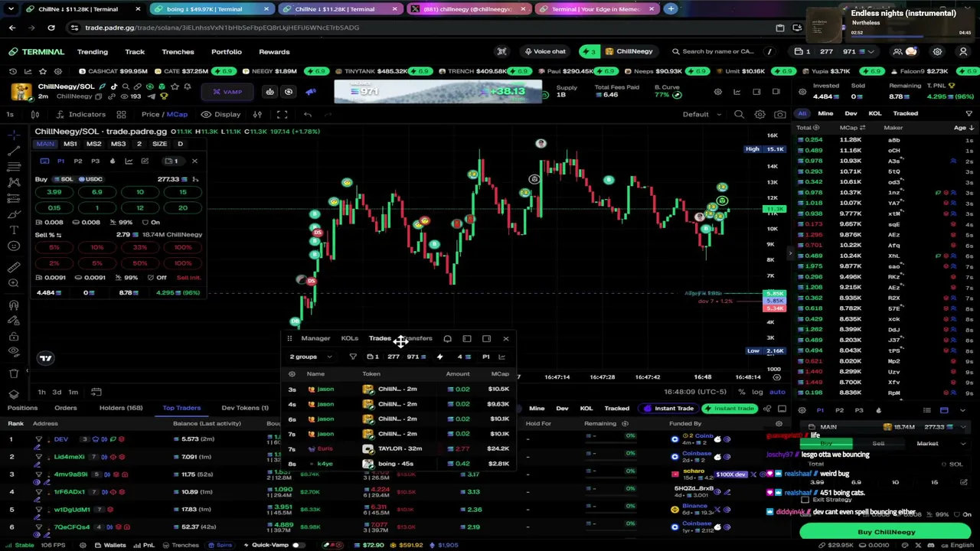Click the browser address bar
The height and width of the screenshot is (551, 980).
point(421,28)
